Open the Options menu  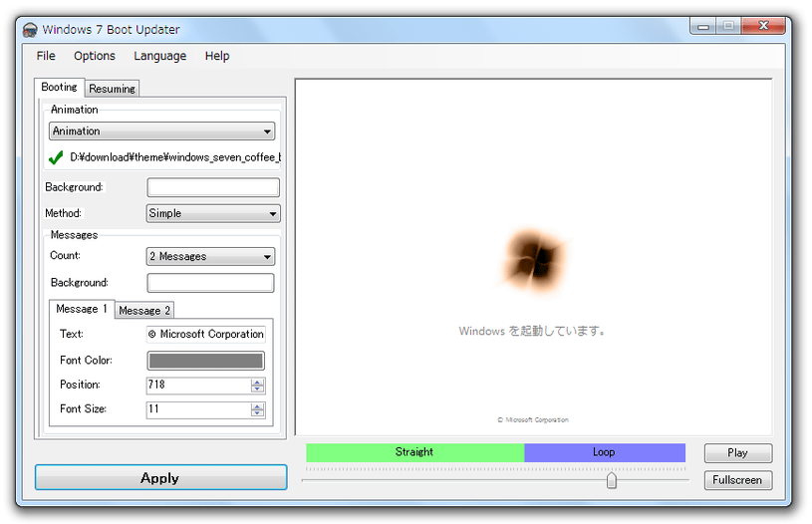(x=95, y=56)
